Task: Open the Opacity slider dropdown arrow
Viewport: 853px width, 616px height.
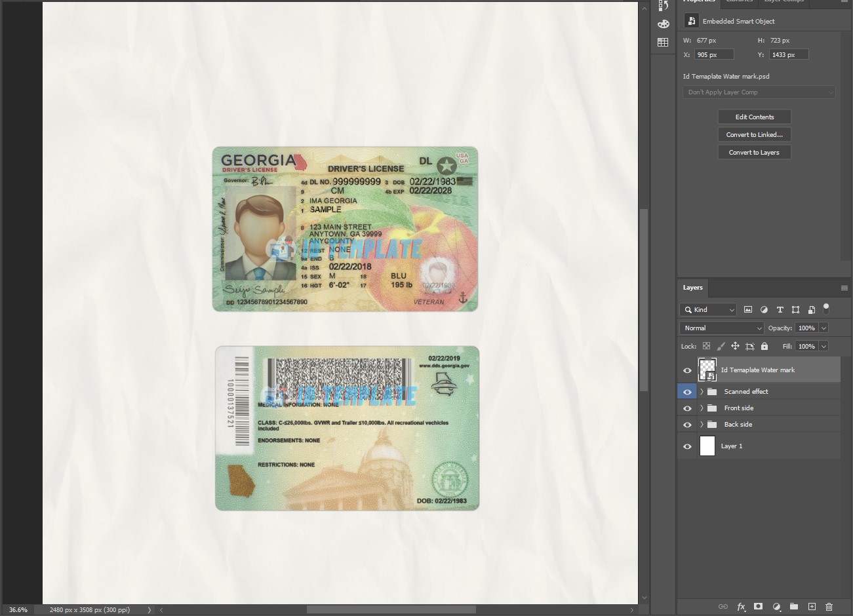Action: pos(824,328)
